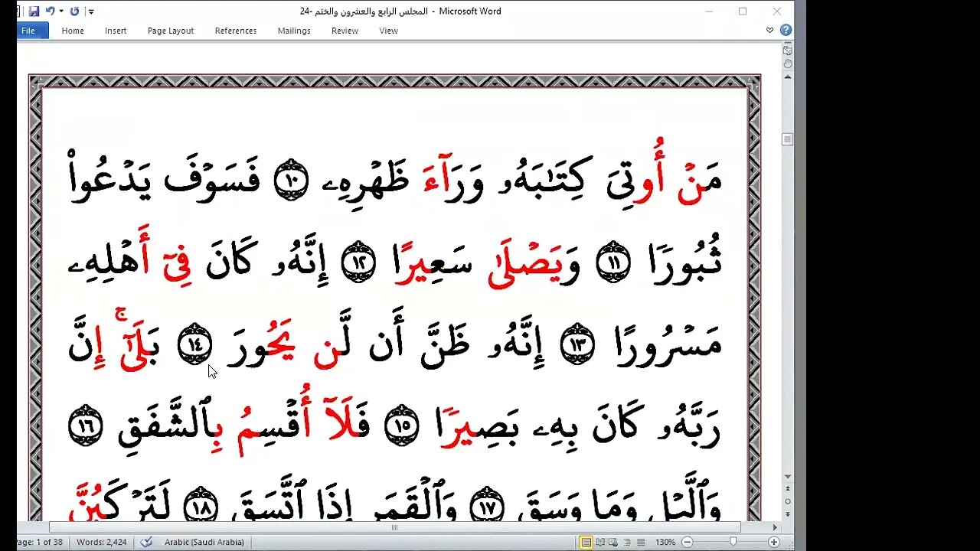Switch to Full Screen Reading view
Image resolution: width=980 pixels, height=551 pixels.
click(x=601, y=543)
